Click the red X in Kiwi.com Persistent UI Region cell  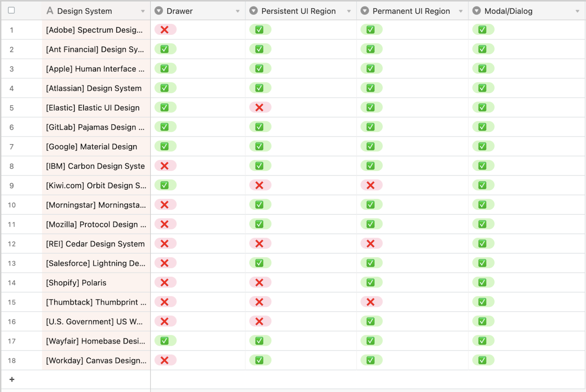[259, 185]
